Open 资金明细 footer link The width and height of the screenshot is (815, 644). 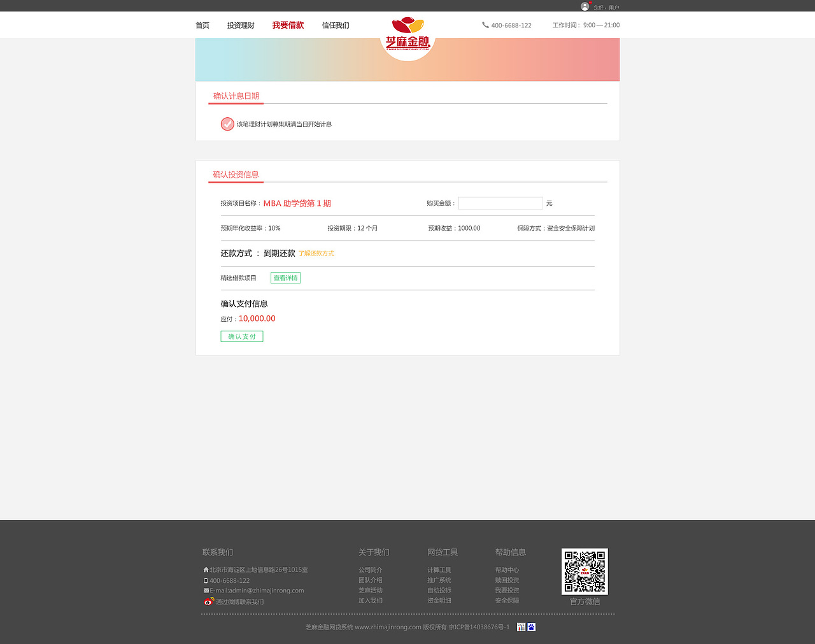(x=439, y=601)
